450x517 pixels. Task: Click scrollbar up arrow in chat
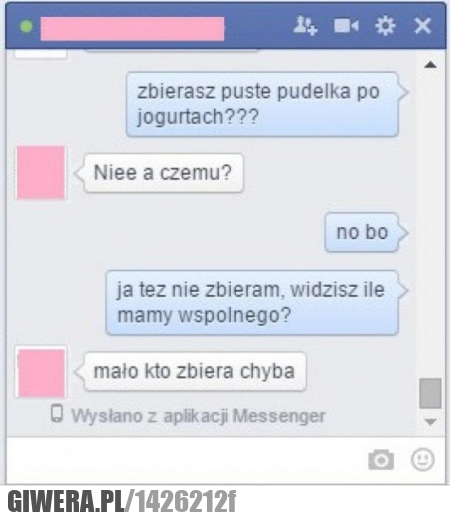coord(430,65)
